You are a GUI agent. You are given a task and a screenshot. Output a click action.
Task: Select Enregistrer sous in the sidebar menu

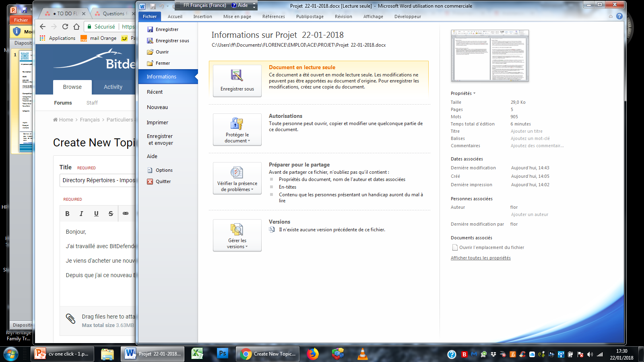point(168,41)
